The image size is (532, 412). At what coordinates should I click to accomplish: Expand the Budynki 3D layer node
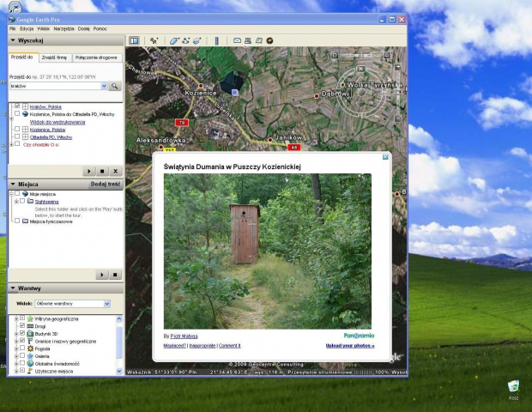coord(16,334)
